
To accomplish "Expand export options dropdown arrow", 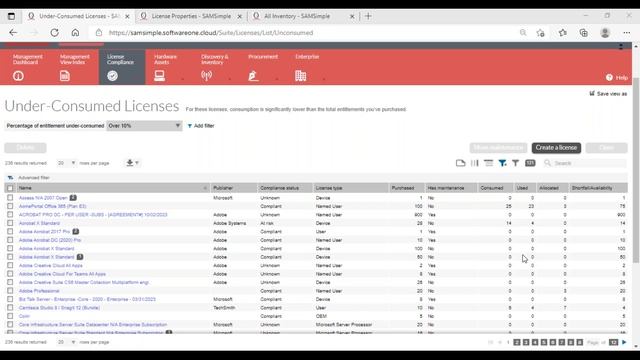I will pyautogui.click(x=137, y=163).
